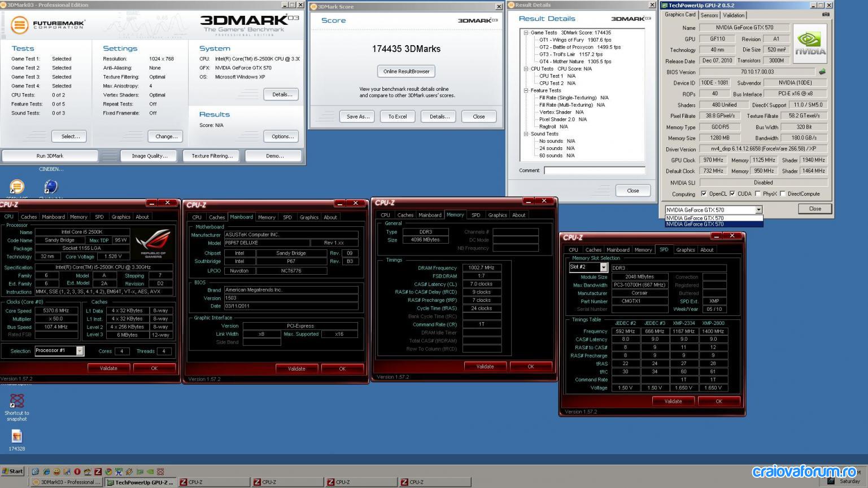Image resolution: width=868 pixels, height=488 pixels.
Task: Open the Processor #1 selection dropdown
Action: point(80,351)
